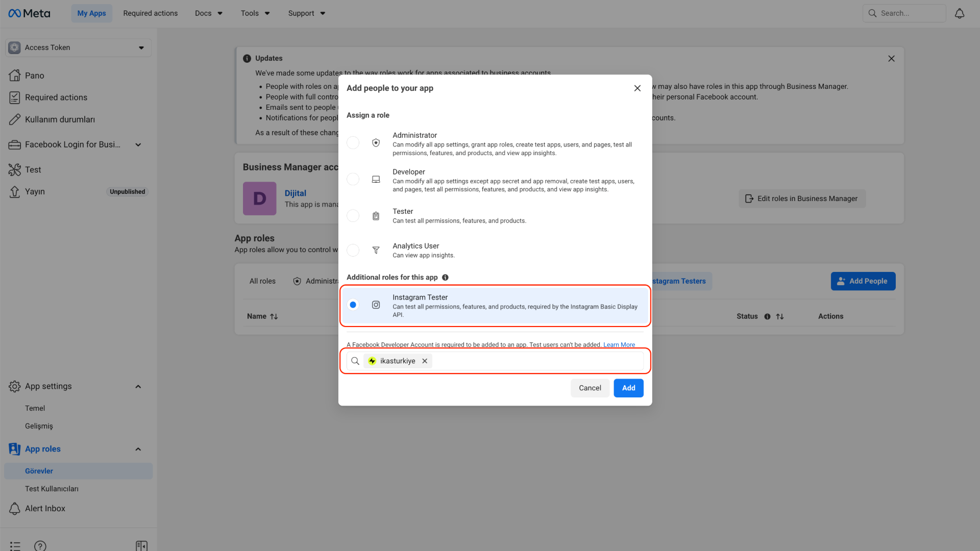Open the Docs dropdown menu
The width and height of the screenshot is (980, 551).
click(x=209, y=13)
